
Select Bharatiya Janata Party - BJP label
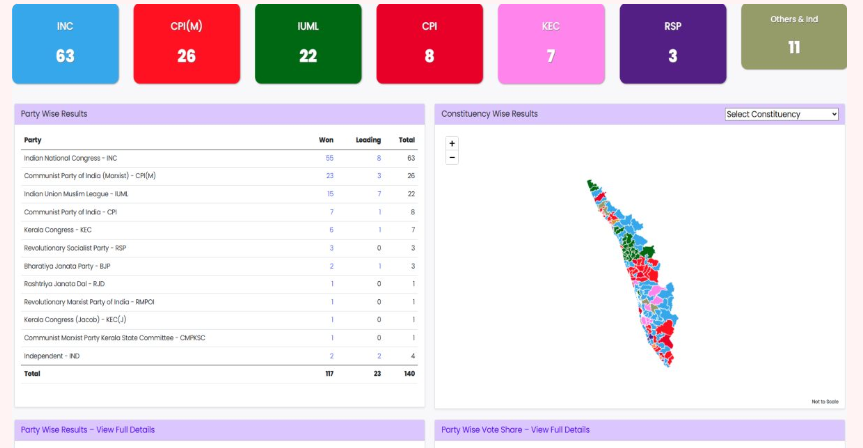tap(67, 266)
